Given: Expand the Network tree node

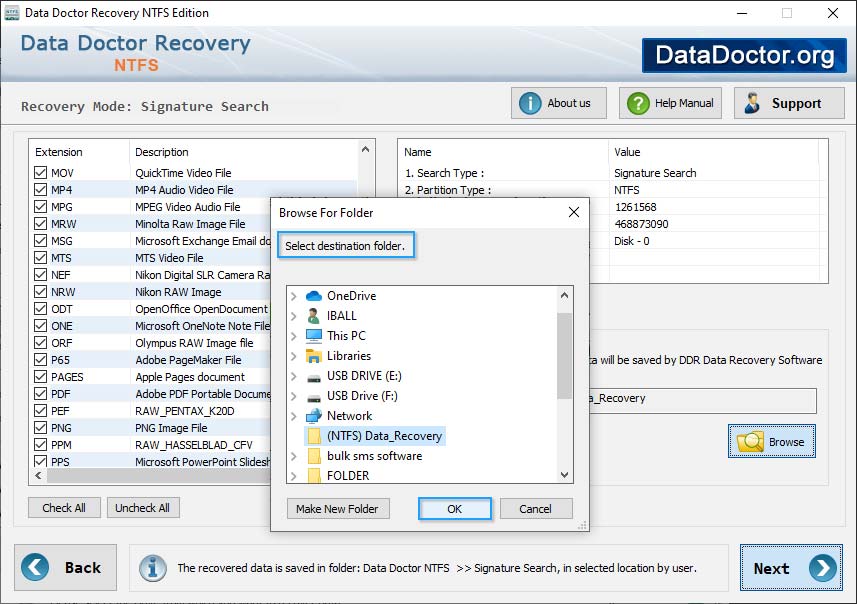Looking at the screenshot, I should point(294,417).
